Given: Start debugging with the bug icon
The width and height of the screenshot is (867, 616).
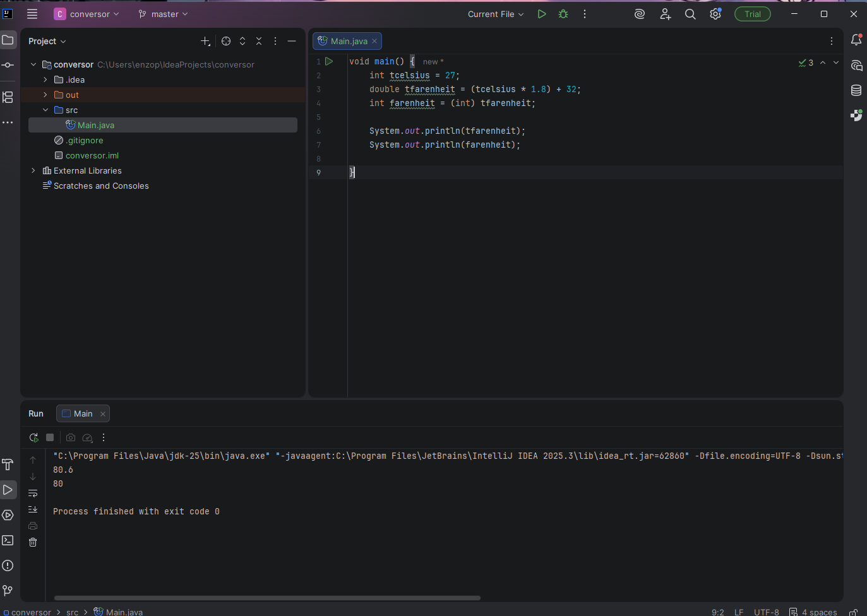Looking at the screenshot, I should 563,14.
